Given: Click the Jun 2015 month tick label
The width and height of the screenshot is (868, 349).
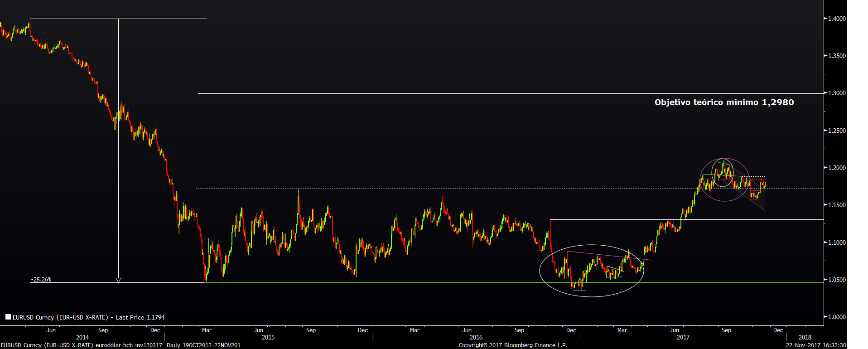Looking at the screenshot, I should (x=258, y=330).
